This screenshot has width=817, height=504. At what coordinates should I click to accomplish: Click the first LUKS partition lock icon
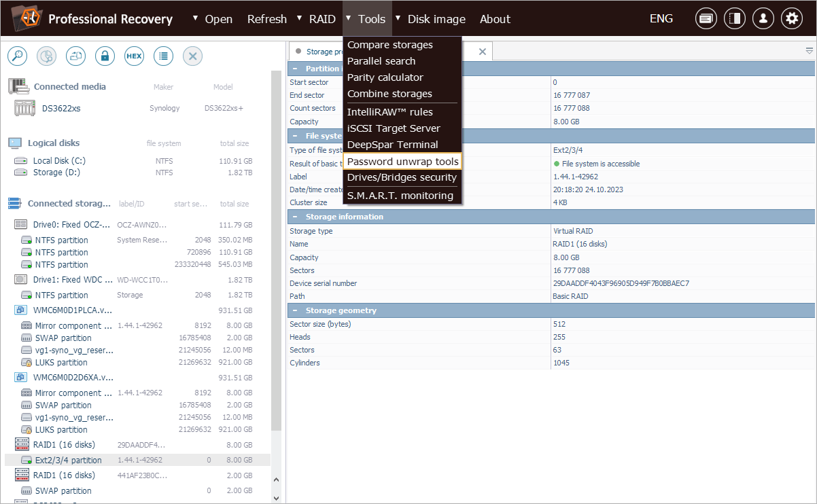pos(27,363)
